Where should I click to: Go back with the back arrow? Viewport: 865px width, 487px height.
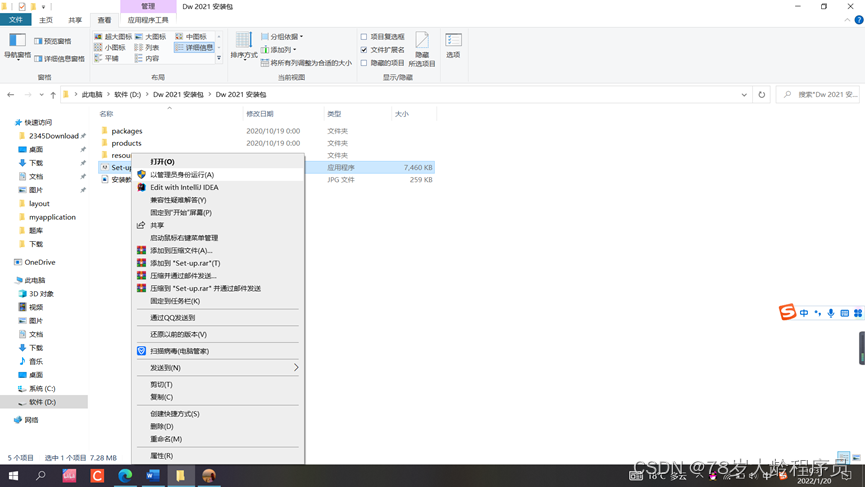click(10, 94)
